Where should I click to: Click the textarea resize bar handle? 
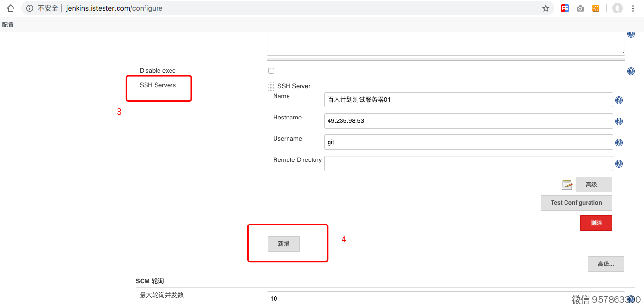point(446,59)
